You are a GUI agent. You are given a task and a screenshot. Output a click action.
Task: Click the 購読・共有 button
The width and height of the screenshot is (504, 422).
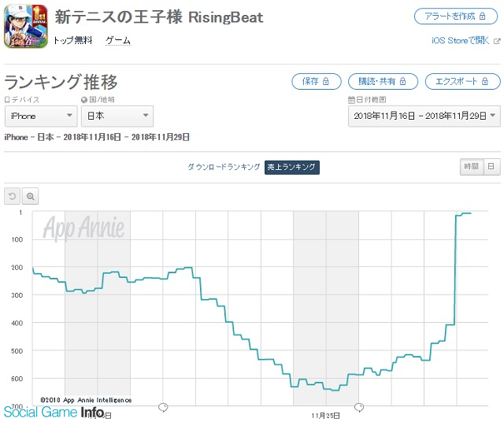point(383,82)
